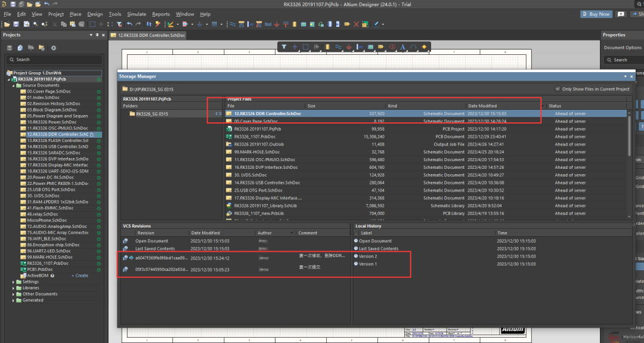The height and width of the screenshot is (343, 644).
Task: Select Version 2 in Local History
Action: tap(368, 256)
